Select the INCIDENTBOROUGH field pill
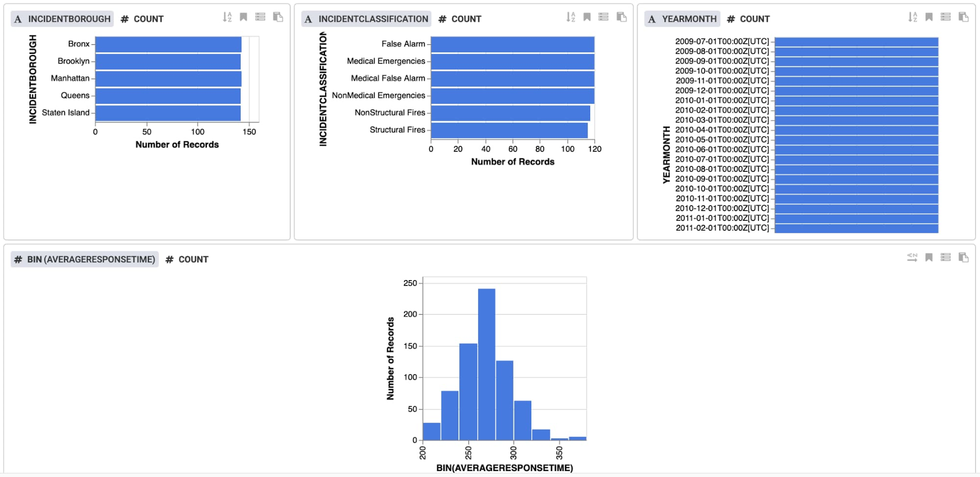This screenshot has width=980, height=477. [x=63, y=19]
